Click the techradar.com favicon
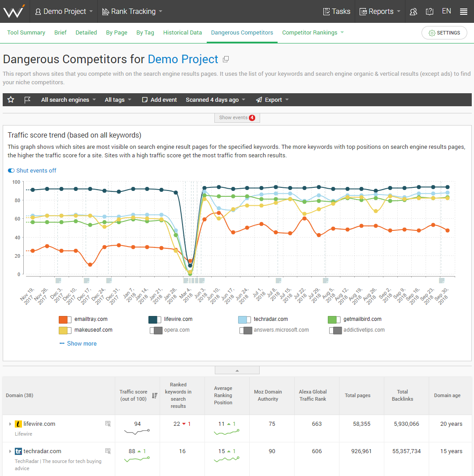The image size is (474, 476). [18, 451]
